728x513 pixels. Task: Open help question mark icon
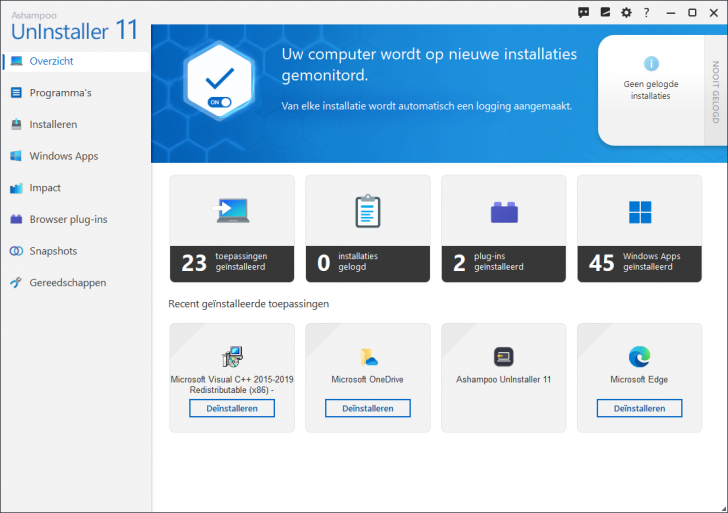(646, 13)
